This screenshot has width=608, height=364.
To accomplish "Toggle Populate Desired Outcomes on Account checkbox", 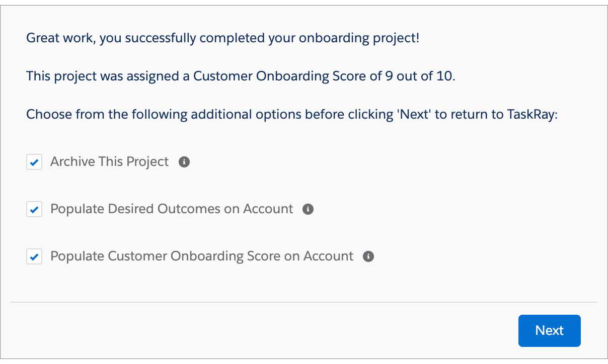I will tap(34, 210).
